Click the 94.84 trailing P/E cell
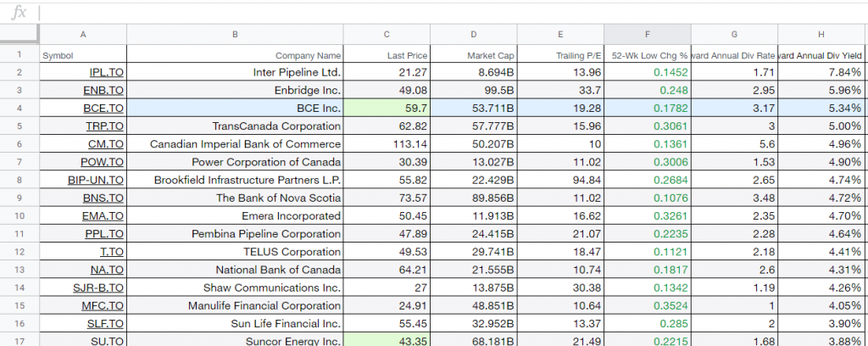 click(561, 180)
